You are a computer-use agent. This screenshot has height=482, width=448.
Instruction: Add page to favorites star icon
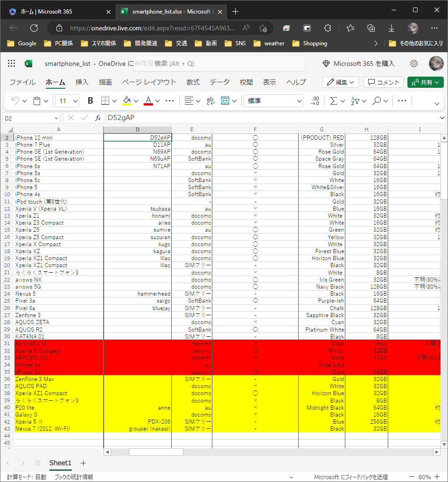(263, 28)
